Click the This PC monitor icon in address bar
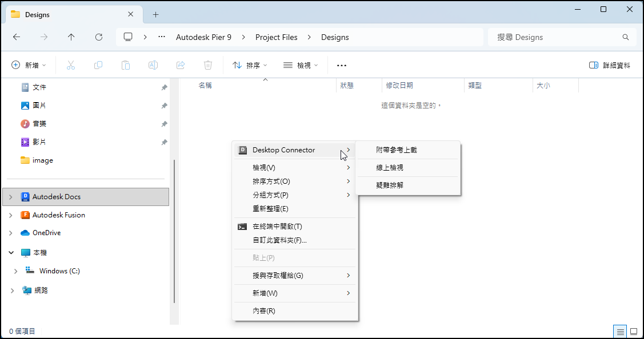 (x=128, y=37)
